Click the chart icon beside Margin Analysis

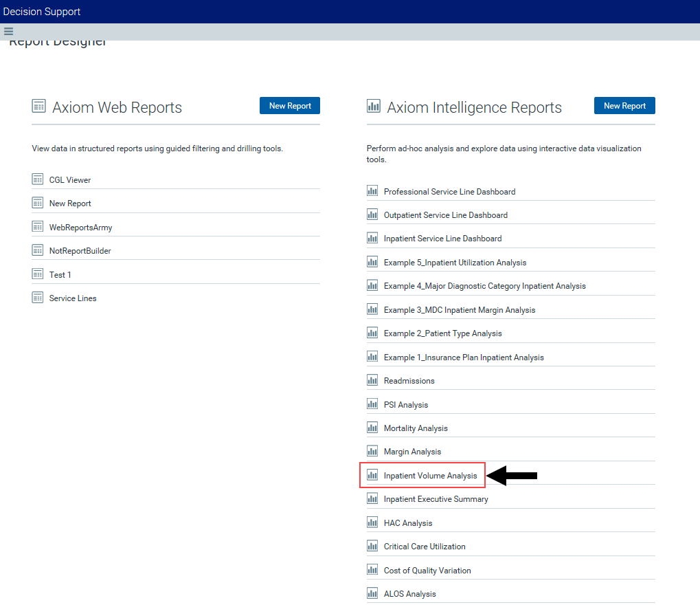372,451
